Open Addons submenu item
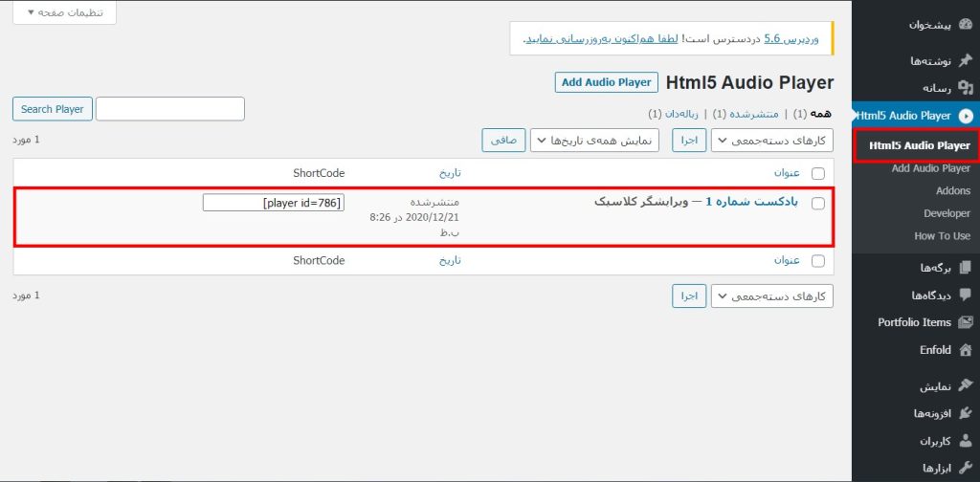Screen dimensions: 980x482 pos(953,191)
